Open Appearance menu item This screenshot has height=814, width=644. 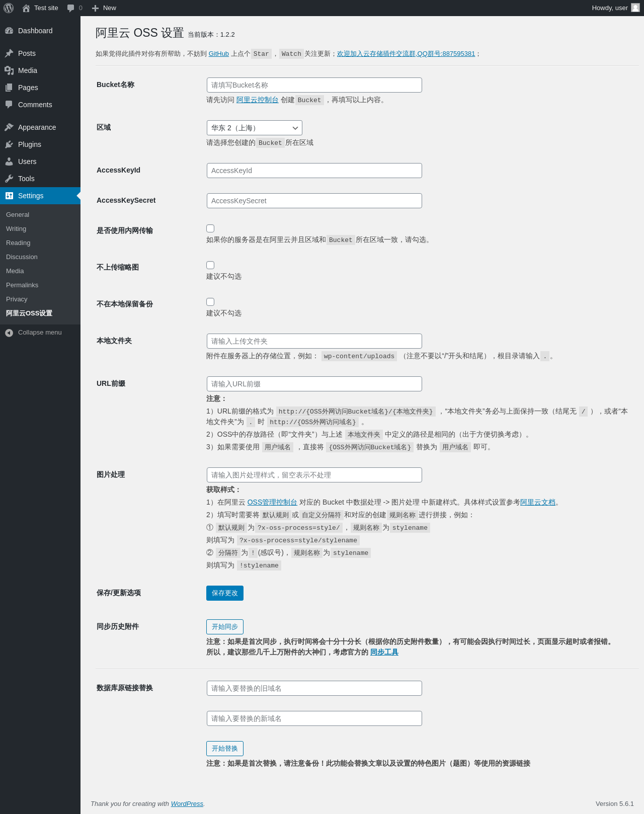click(40, 127)
